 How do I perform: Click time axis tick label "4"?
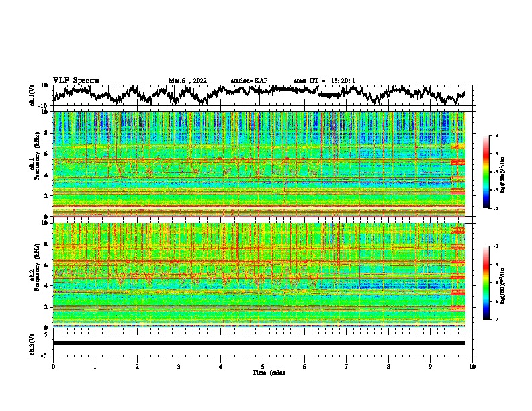click(x=221, y=367)
